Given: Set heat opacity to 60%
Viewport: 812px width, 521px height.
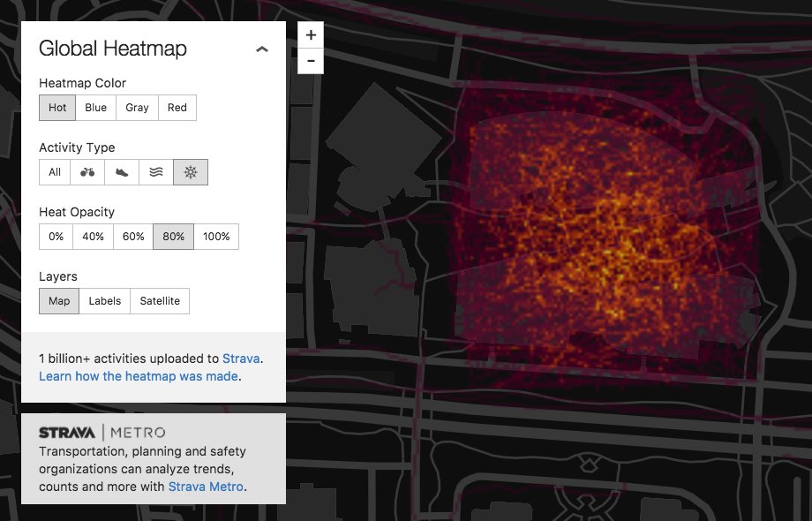Looking at the screenshot, I should pyautogui.click(x=133, y=237).
